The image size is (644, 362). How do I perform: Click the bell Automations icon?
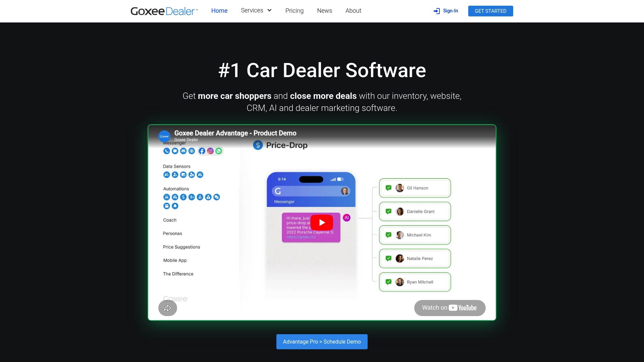[175, 206]
